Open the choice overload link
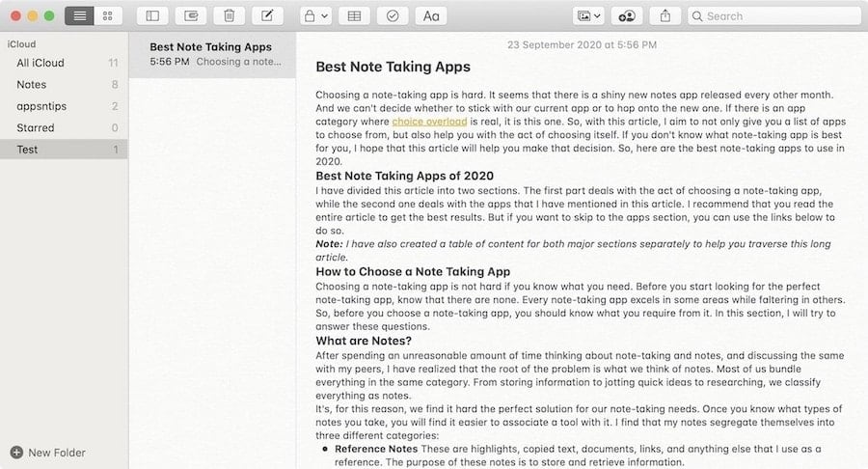This screenshot has width=868, height=469. coord(429,122)
